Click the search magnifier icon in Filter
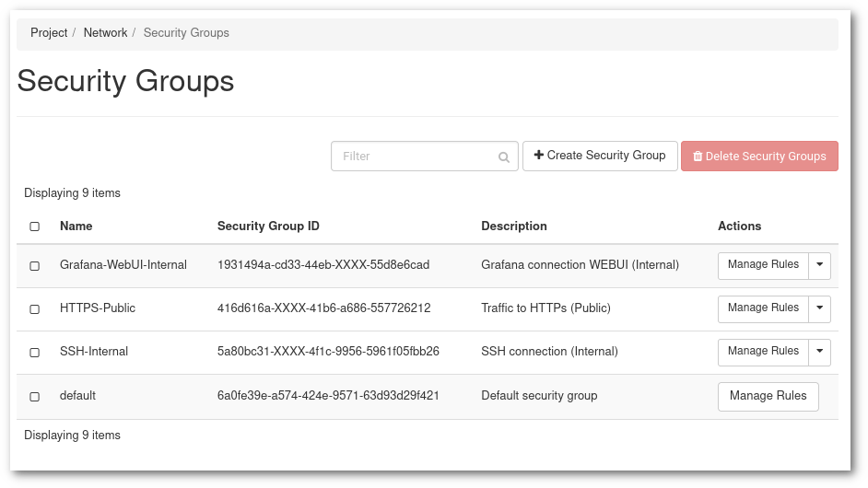 click(x=504, y=157)
